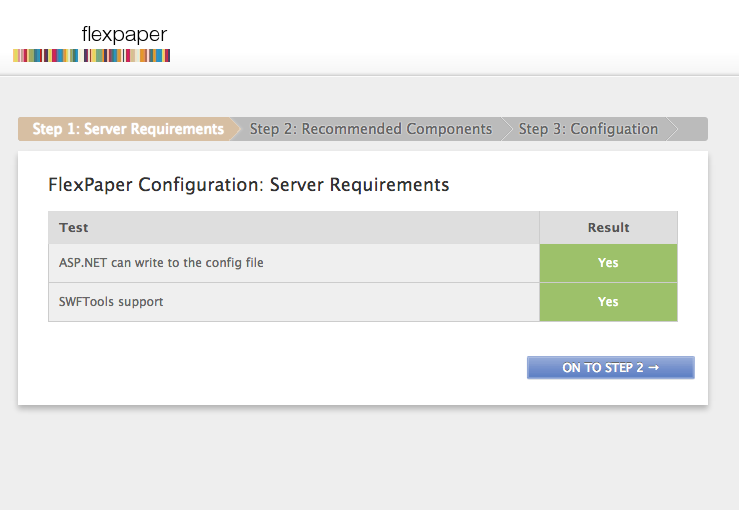Select 'ASP.NET can write to the config file' row text
Image resolution: width=739 pixels, height=510 pixels.
(161, 263)
